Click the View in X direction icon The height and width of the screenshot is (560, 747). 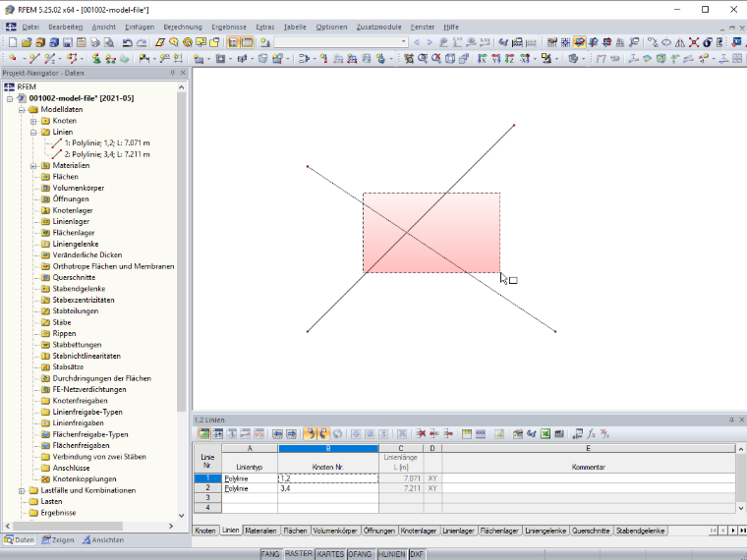click(483, 59)
